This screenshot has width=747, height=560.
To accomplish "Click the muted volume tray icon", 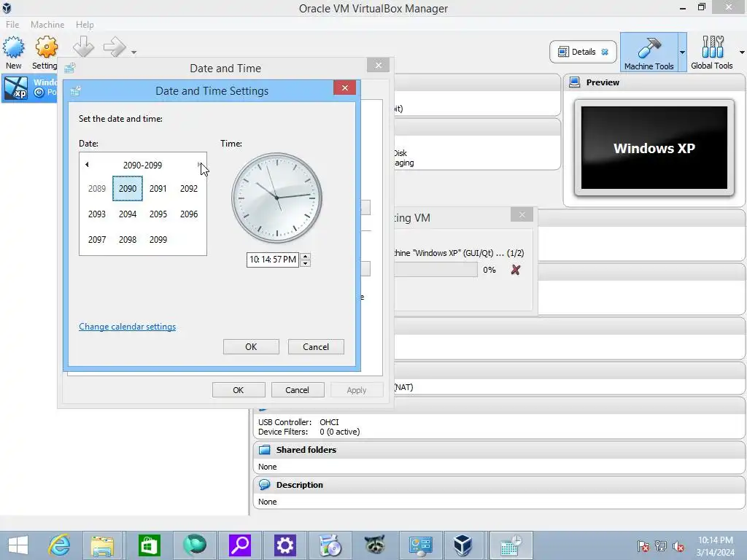I will pyautogui.click(x=678, y=546).
